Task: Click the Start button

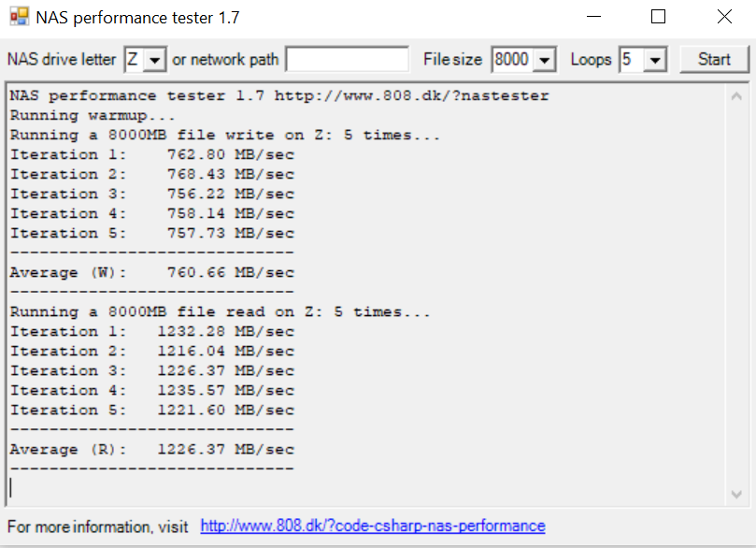Action: (x=714, y=59)
